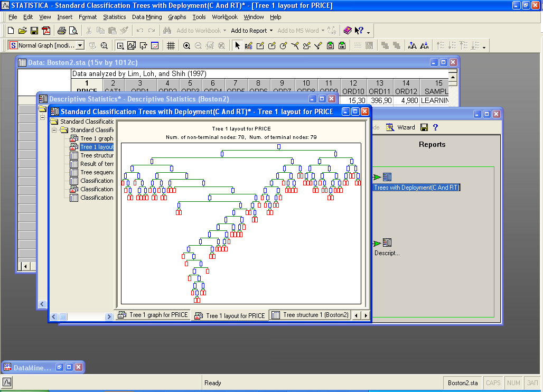The width and height of the screenshot is (543, 392).
Task: Click the Save disk icon in main toolbar
Action: (34, 31)
